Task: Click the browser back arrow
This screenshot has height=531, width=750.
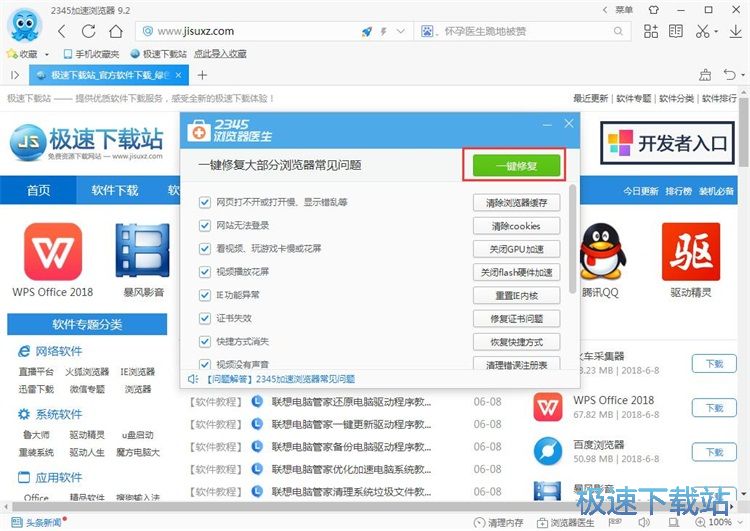Action: pyautogui.click(x=62, y=32)
